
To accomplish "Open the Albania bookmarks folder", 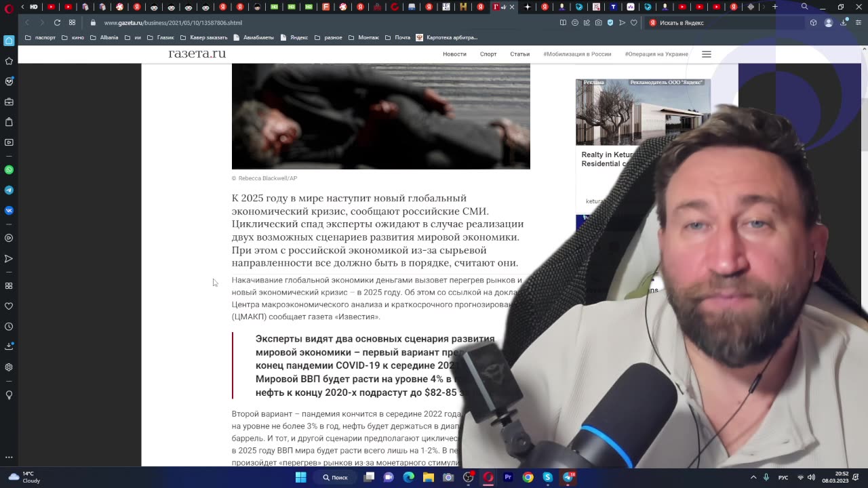I will (x=104, y=37).
